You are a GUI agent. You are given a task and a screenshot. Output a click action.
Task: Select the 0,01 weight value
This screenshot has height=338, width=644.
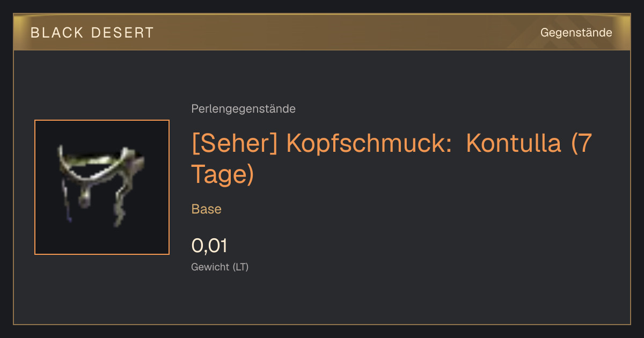pyautogui.click(x=209, y=246)
